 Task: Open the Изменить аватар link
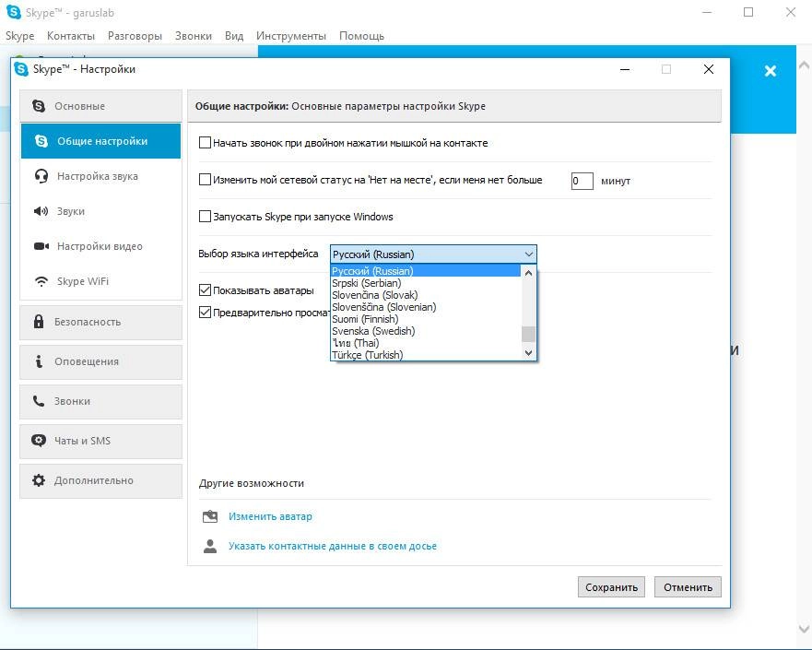[x=270, y=516]
